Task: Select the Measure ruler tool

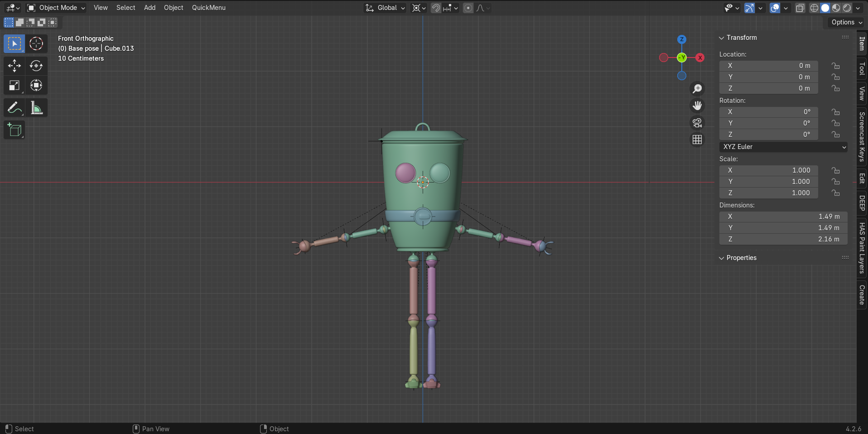Action: pyautogui.click(x=36, y=108)
